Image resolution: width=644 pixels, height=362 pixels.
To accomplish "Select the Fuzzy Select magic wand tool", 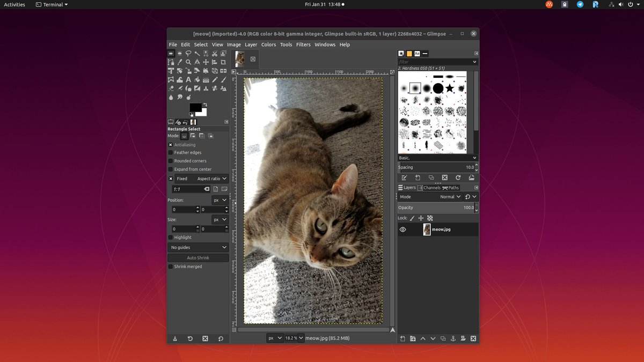I will (x=197, y=54).
